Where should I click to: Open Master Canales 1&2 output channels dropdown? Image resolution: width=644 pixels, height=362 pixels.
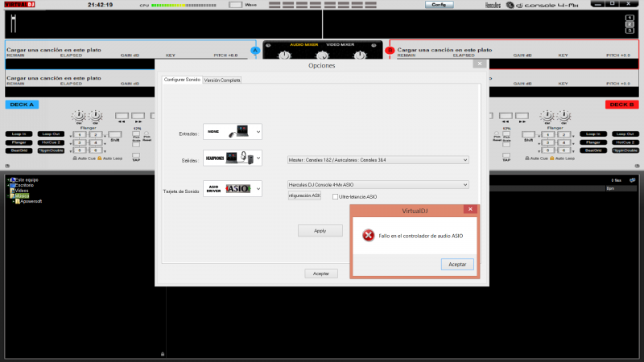[x=378, y=160]
